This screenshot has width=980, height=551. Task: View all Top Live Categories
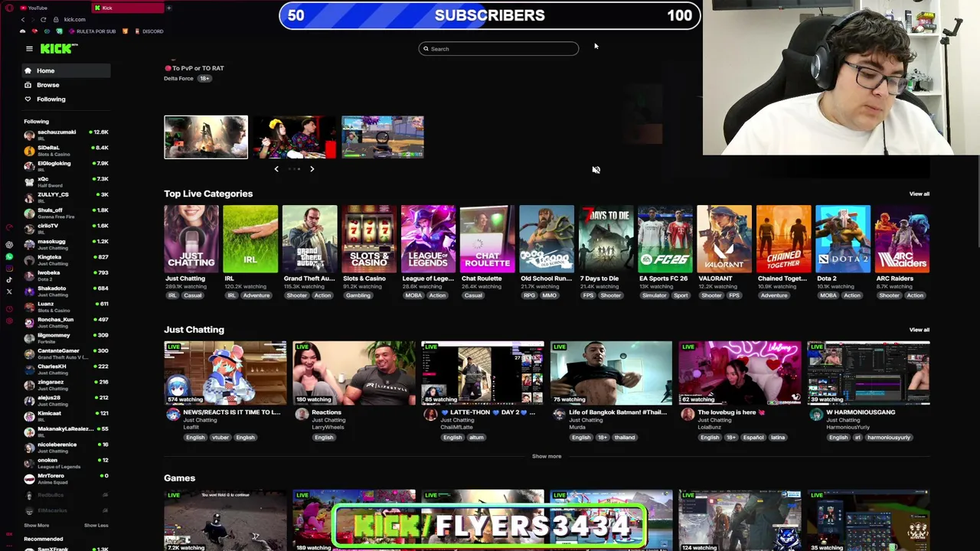tap(920, 194)
